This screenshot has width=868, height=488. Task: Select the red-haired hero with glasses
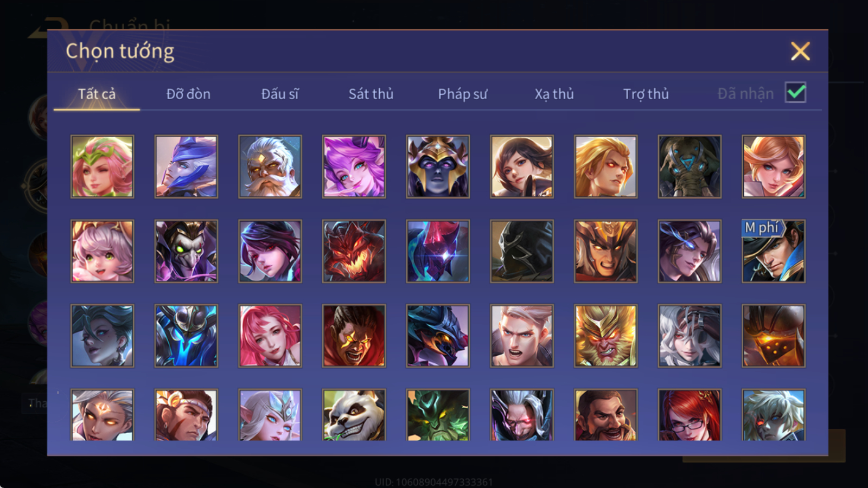[690, 415]
